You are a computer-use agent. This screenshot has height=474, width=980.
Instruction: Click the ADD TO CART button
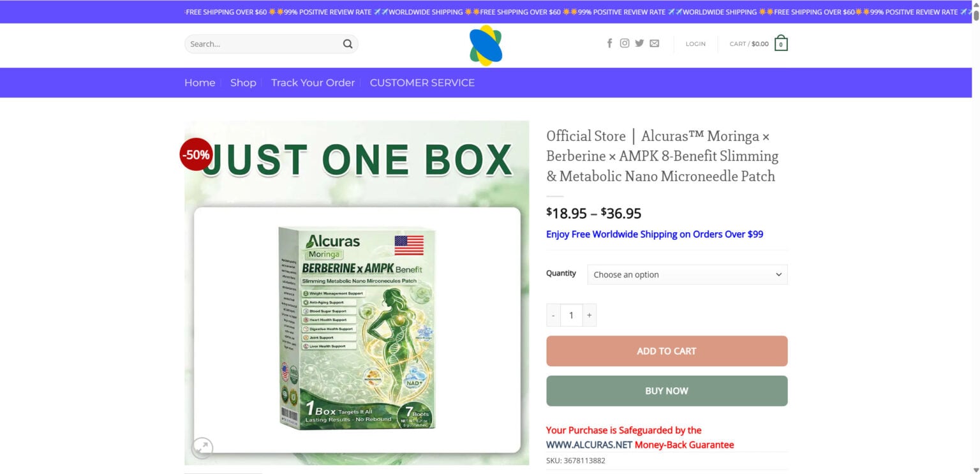click(667, 351)
